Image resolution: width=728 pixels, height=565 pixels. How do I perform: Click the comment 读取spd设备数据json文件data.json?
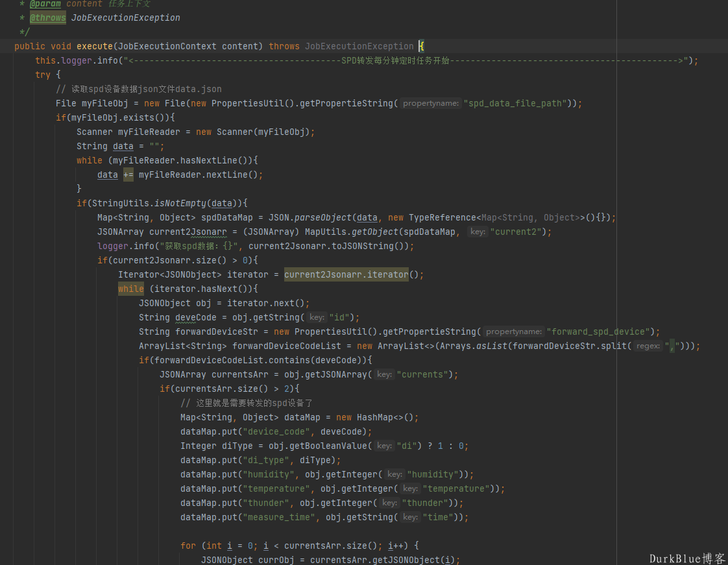139,89
